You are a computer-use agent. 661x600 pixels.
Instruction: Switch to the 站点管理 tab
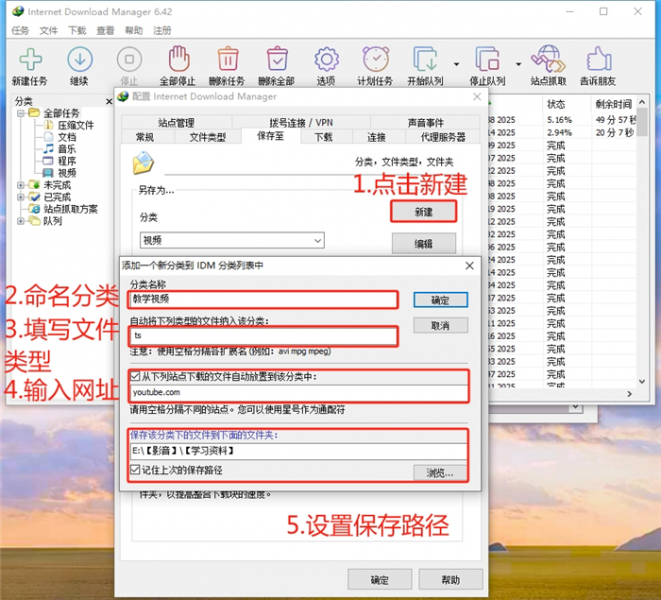[176, 123]
